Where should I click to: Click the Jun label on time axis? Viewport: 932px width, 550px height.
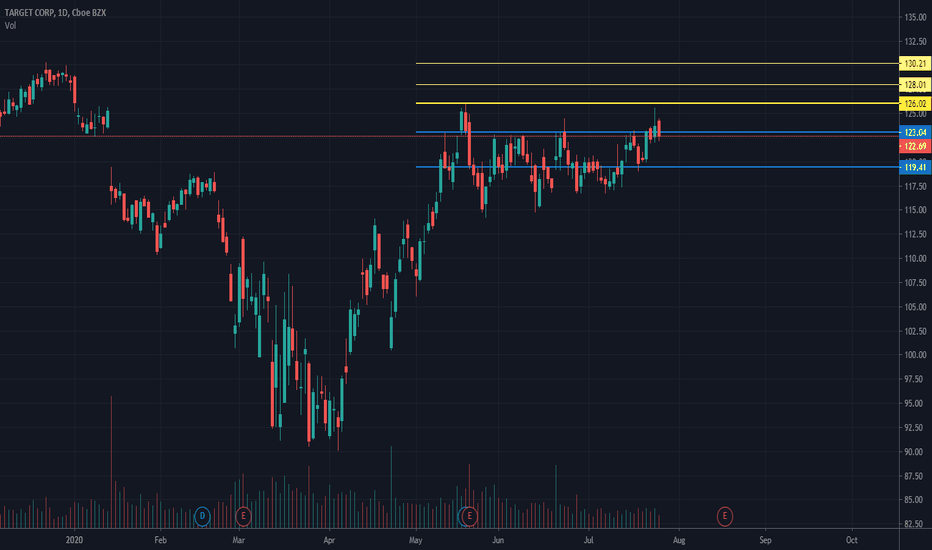tap(498, 540)
